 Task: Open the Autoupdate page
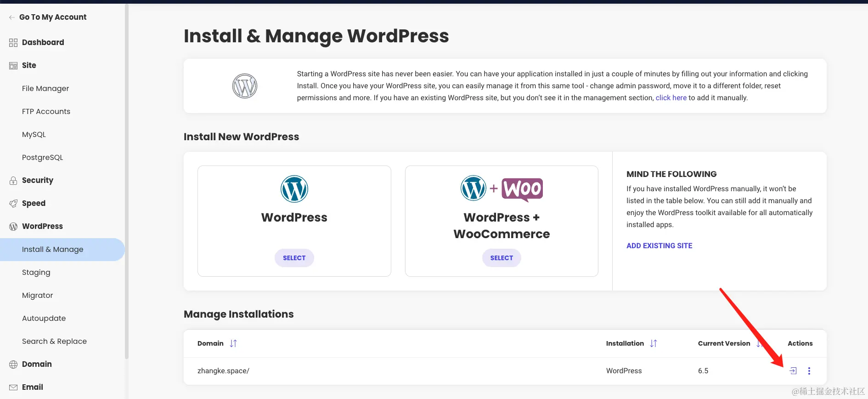click(x=44, y=319)
